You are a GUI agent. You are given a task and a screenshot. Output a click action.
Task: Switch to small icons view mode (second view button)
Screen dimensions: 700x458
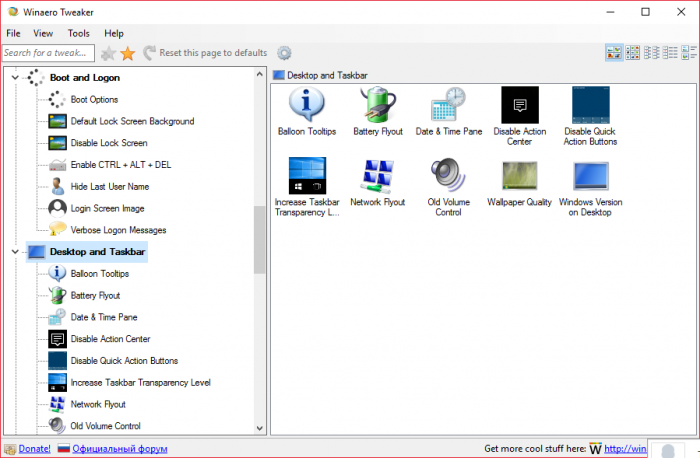[632, 53]
